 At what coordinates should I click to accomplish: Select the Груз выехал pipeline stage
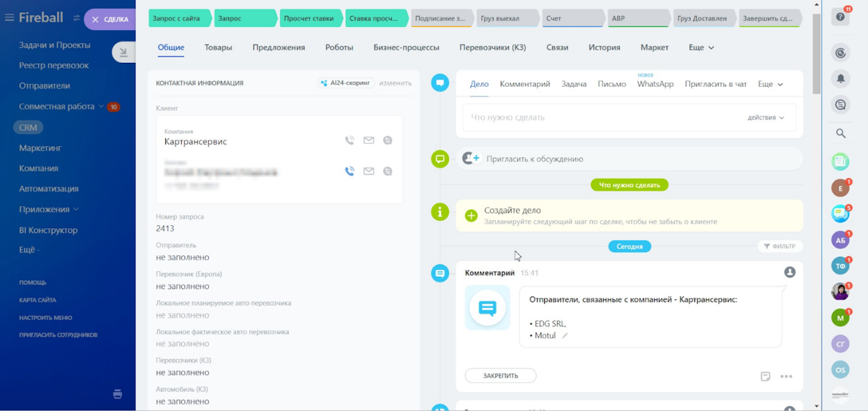(503, 18)
